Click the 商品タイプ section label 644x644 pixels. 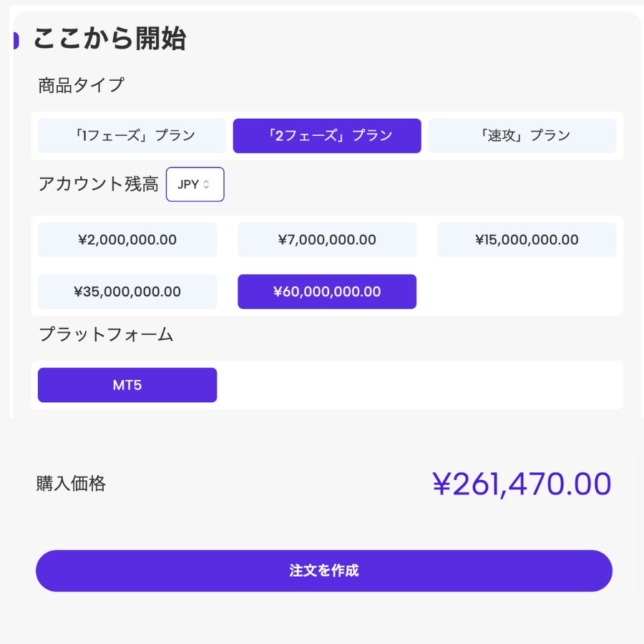[x=81, y=86]
